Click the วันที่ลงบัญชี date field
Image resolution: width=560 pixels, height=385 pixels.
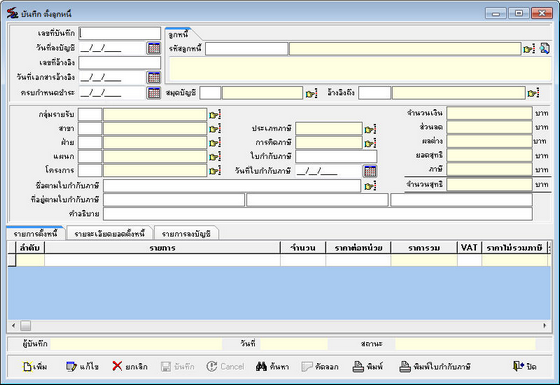tap(112, 48)
